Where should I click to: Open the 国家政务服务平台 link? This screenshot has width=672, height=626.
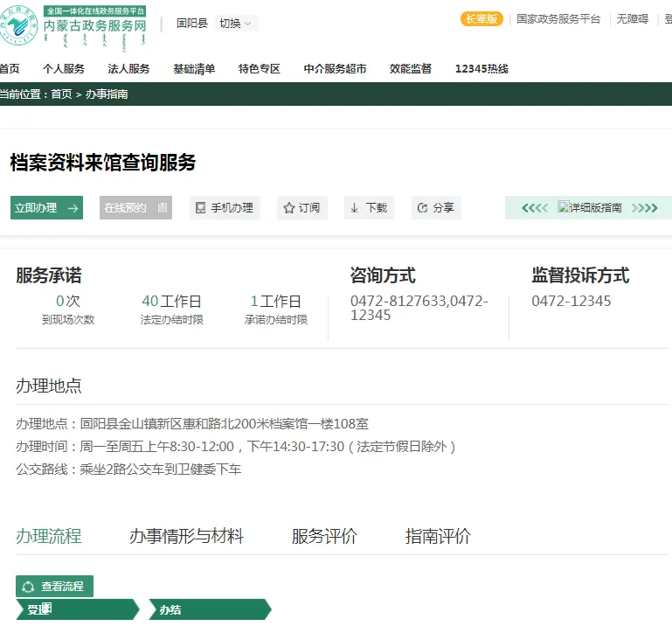pos(558,18)
